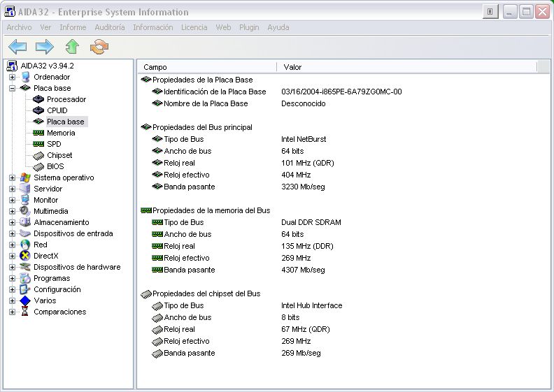Image resolution: width=554 pixels, height=392 pixels.
Task: Click the Chipset icon in tree
Action: [38, 156]
